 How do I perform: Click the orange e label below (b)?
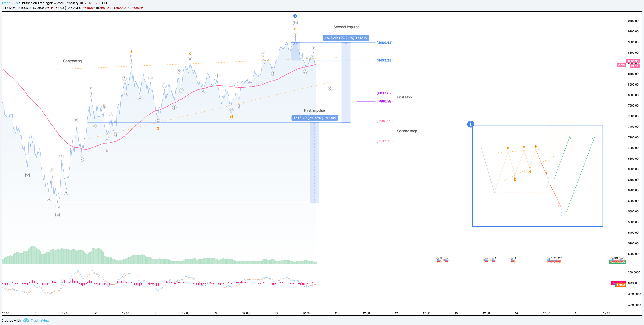coord(295,29)
